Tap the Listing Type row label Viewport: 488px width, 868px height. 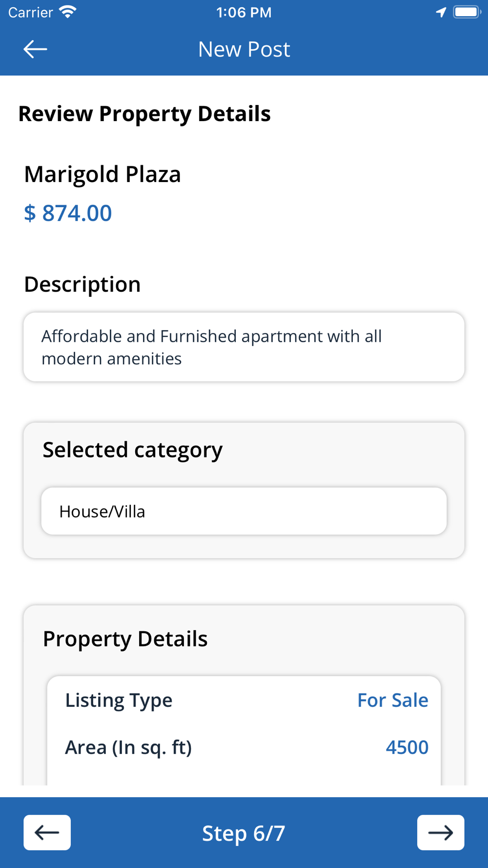pos(119,700)
